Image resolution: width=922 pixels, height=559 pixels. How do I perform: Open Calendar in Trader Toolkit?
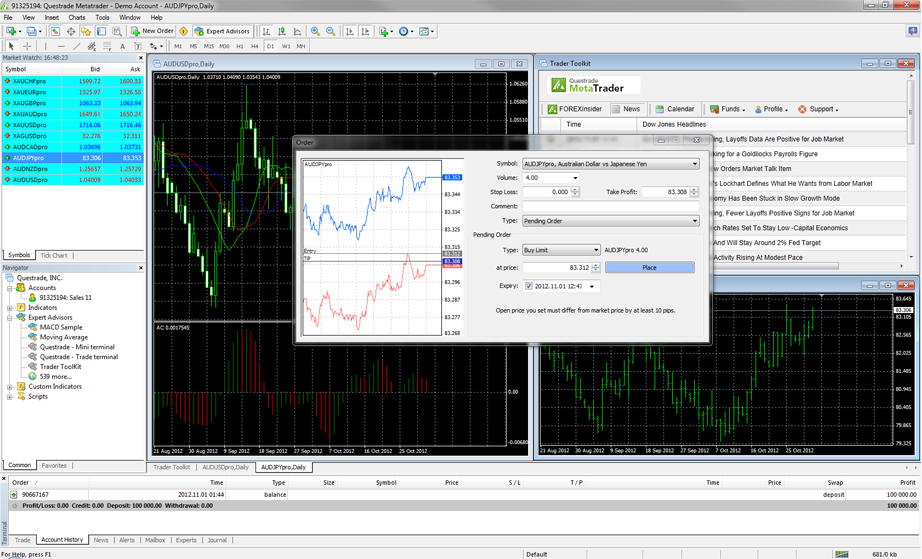click(675, 109)
